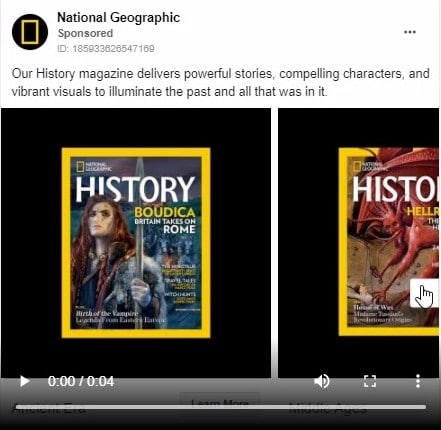
Task: Click the carousel next arrow button
Action: [425, 294]
